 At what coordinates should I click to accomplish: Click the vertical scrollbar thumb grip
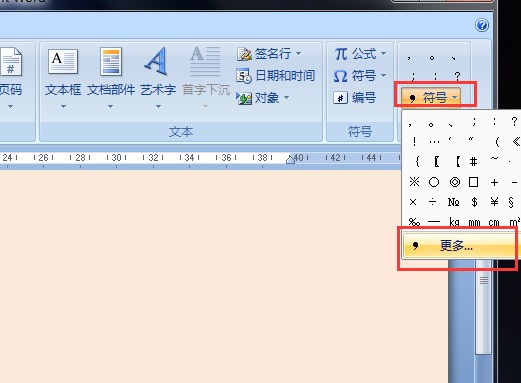(x=484, y=280)
